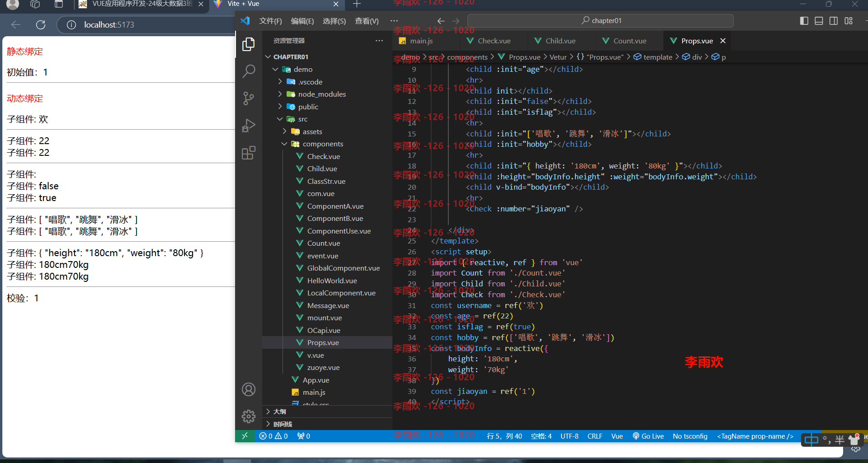The height and width of the screenshot is (463, 868).
Task: Go back in editor navigation history
Action: click(441, 21)
